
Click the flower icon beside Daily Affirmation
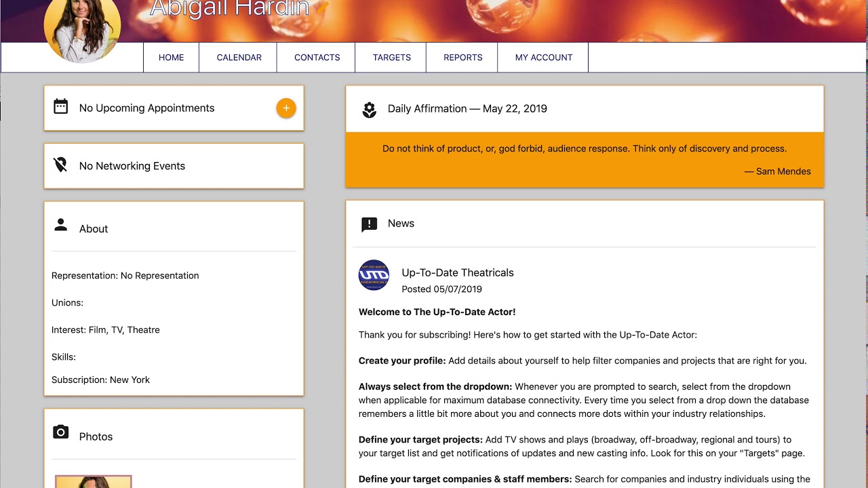tap(369, 110)
